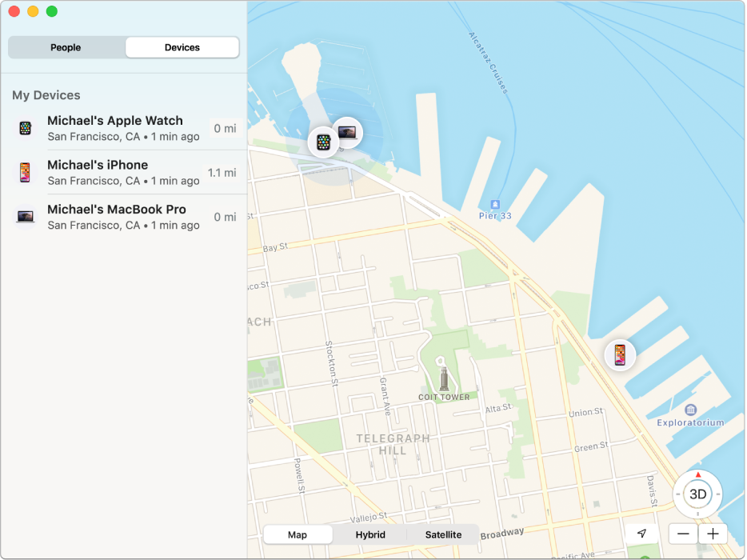Zoom out the map with minus button
The image size is (747, 560).
(683, 534)
